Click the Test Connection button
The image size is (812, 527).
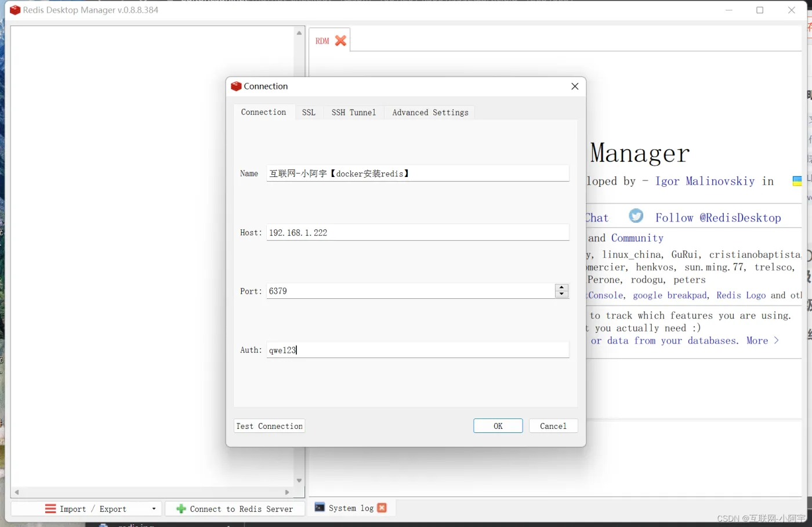(x=269, y=426)
